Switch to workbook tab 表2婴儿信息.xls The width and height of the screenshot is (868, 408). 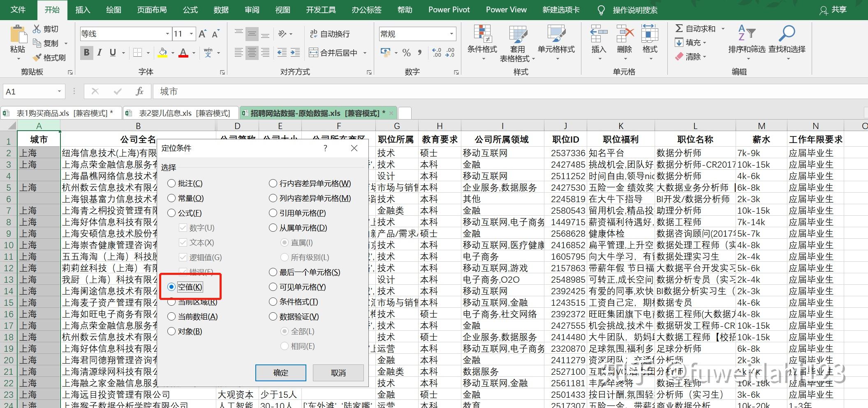(181, 113)
